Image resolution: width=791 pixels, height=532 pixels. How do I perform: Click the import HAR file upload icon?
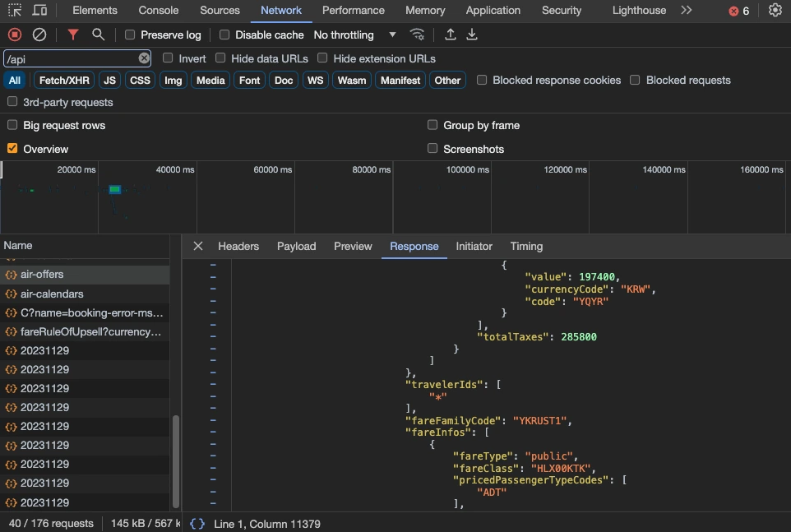coord(450,35)
